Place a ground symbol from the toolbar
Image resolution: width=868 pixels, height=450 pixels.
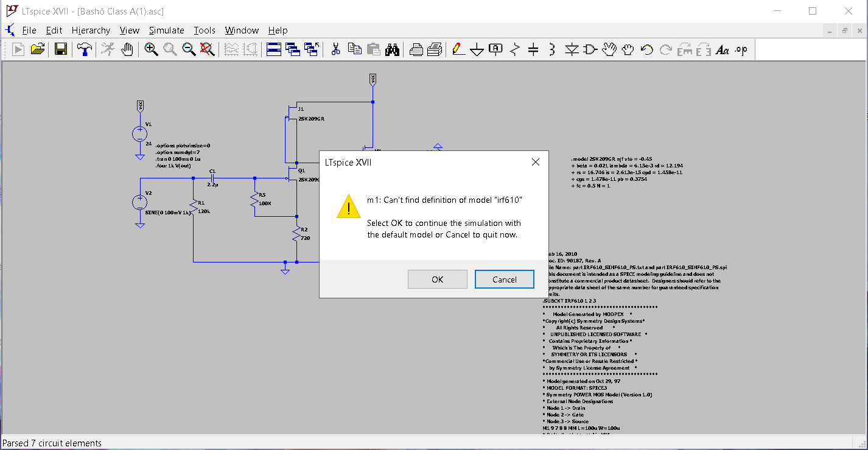tap(477, 50)
